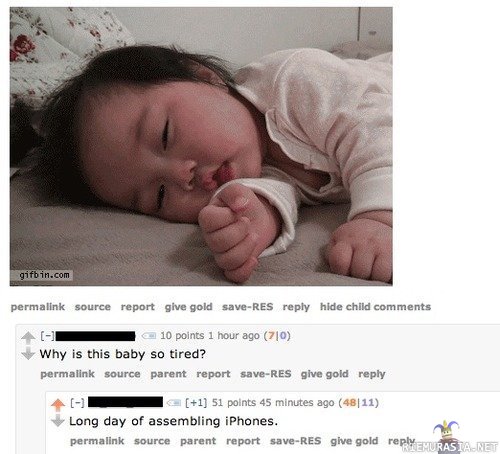Collapse the 'Why is this baby so tired?' comment
The width and height of the screenshot is (500, 454).
click(48, 336)
